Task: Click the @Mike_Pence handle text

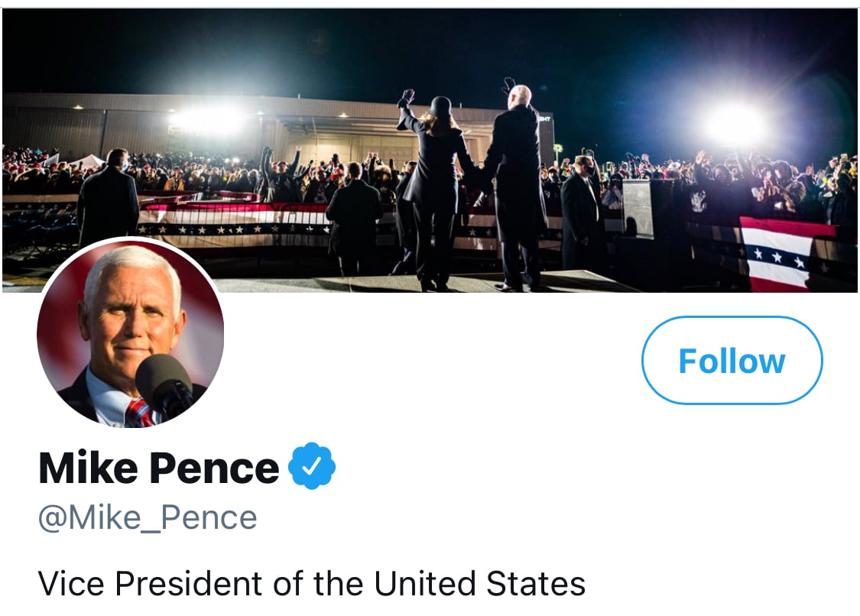Action: click(x=148, y=517)
